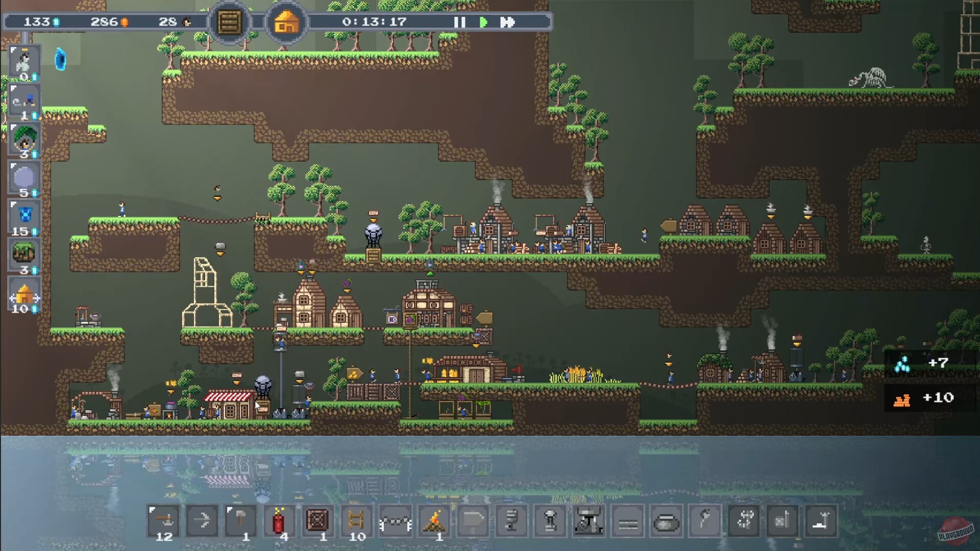The width and height of the screenshot is (980, 551).
Task: Enable normal speed with the green play button
Action: [483, 22]
